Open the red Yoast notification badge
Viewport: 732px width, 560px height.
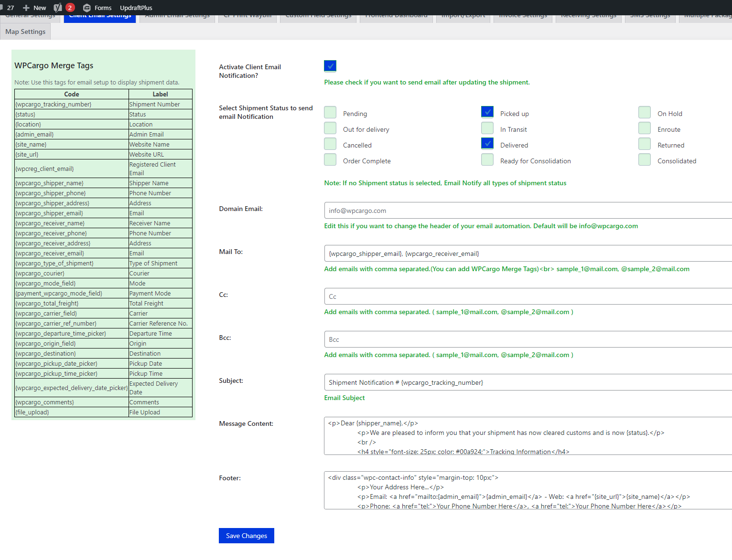coord(70,8)
